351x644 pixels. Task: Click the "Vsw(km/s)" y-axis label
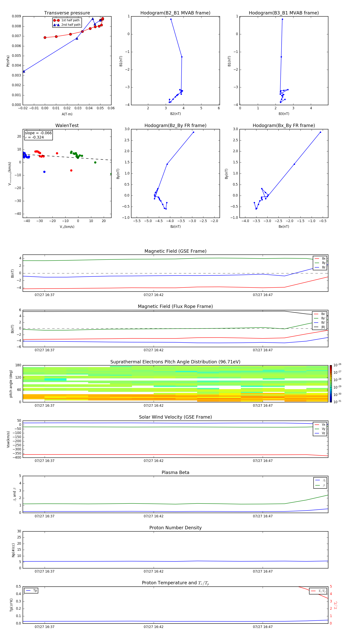(8, 439)
